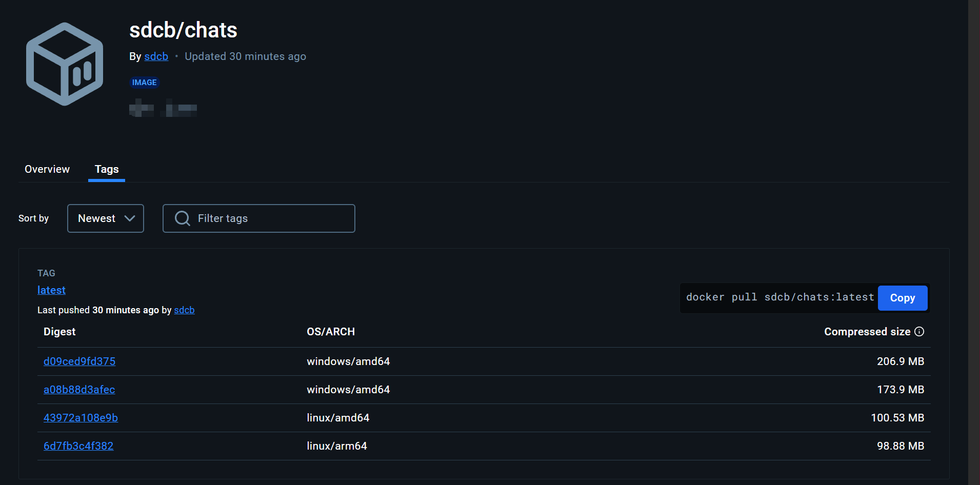Open the sdcb publisher link in header

tap(156, 56)
